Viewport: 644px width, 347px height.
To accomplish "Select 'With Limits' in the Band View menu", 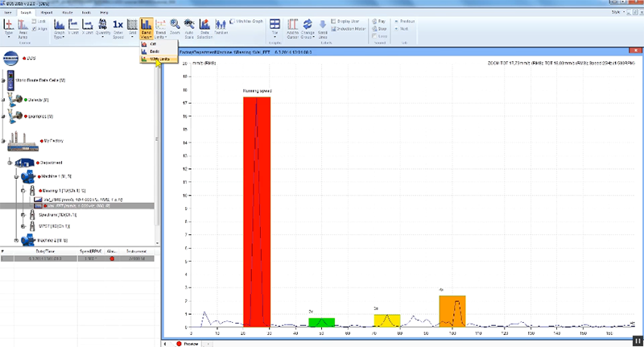I will point(159,59).
